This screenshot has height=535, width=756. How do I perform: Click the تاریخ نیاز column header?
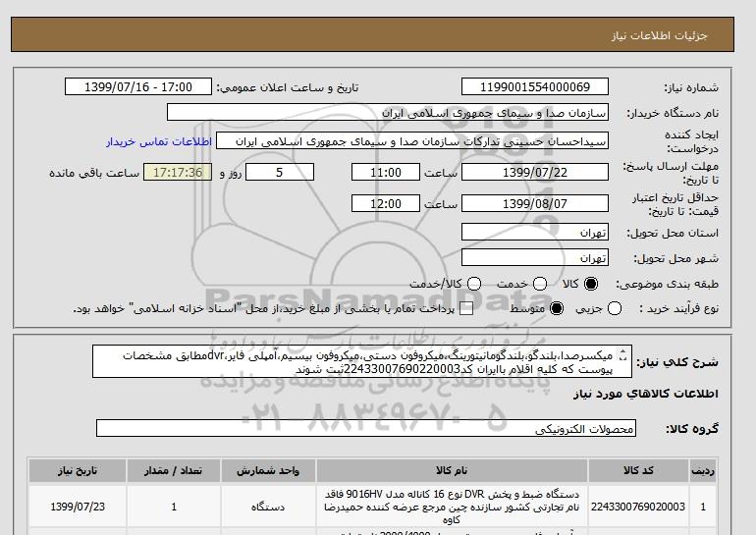[78, 470]
